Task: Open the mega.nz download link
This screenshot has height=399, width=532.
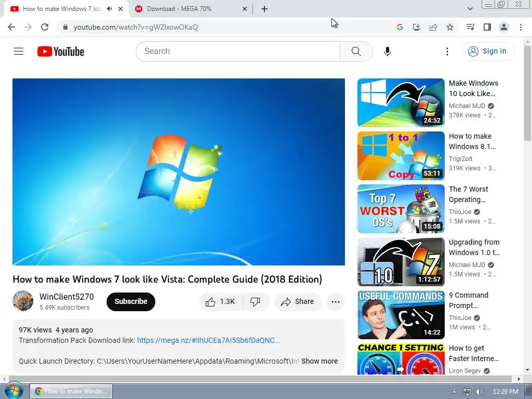Action: click(x=209, y=340)
